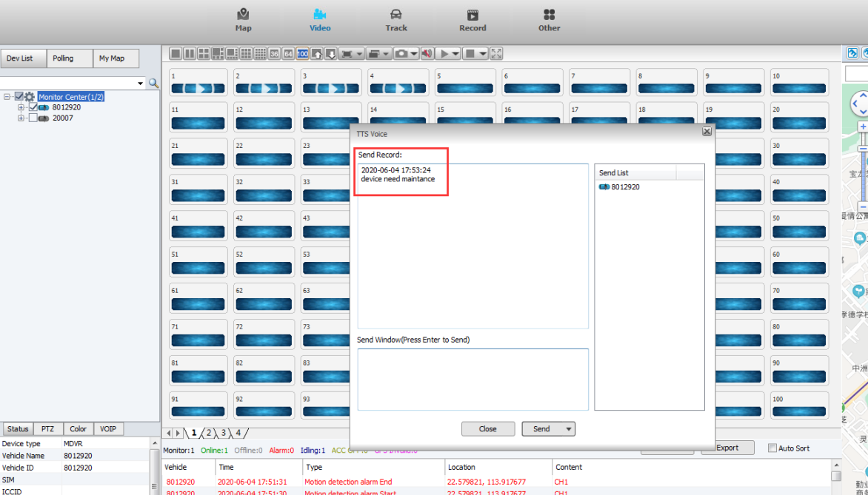Open the Record module

[473, 20]
